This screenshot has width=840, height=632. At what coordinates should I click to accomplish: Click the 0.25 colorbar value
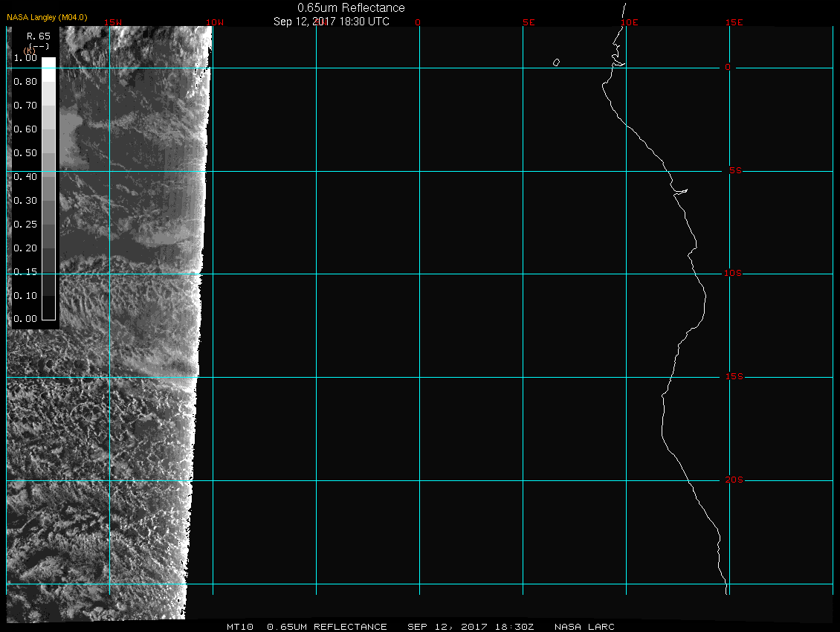(x=25, y=224)
